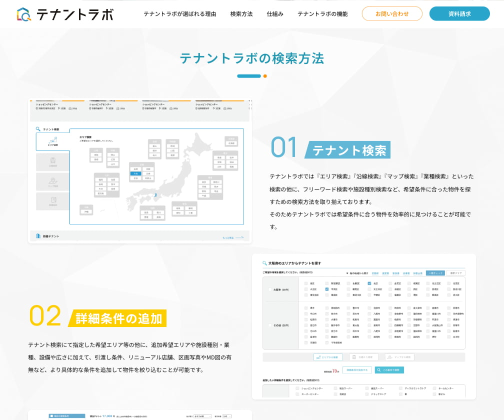
Task: Open the items-per-page dropdown at the bottom
Action: 227,415
